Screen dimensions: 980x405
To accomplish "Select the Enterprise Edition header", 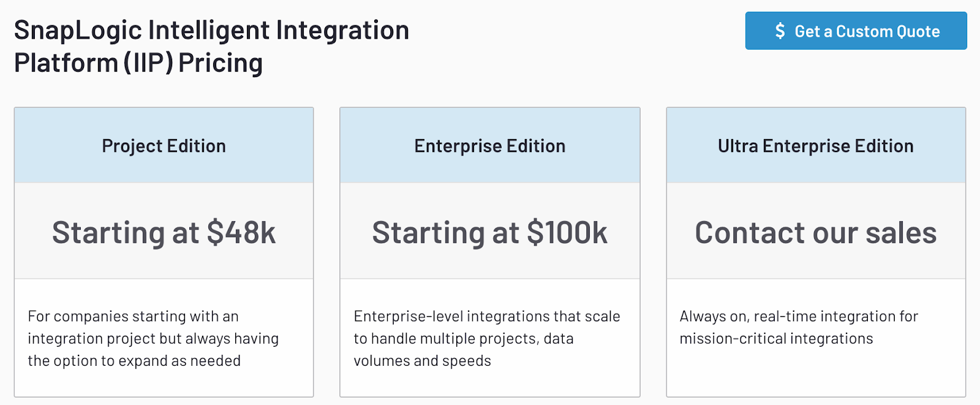I will click(x=489, y=146).
